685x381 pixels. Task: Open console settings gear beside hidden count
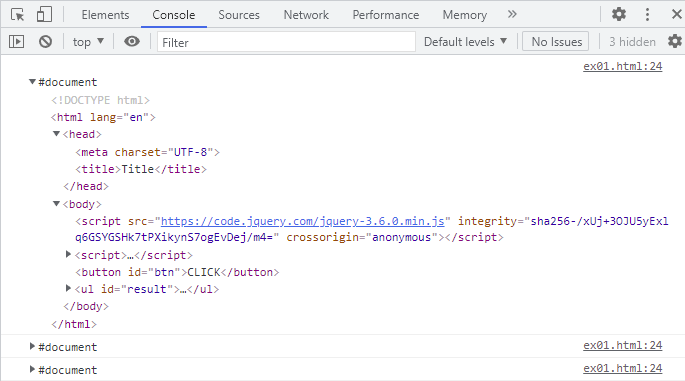(x=675, y=42)
